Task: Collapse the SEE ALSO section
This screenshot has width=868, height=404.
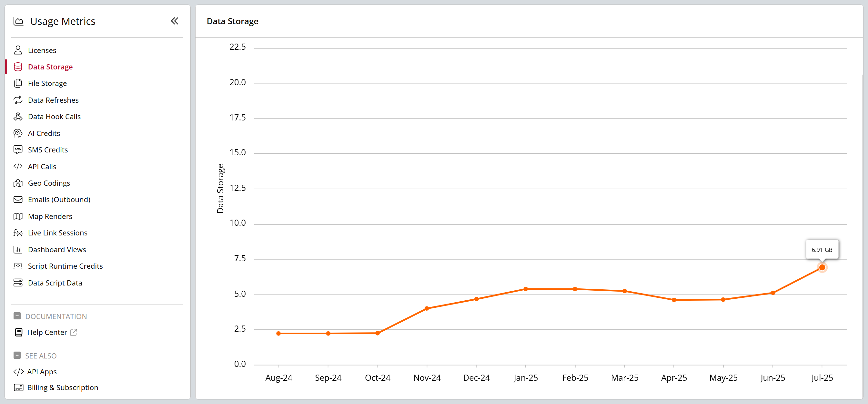Action: pos(17,356)
